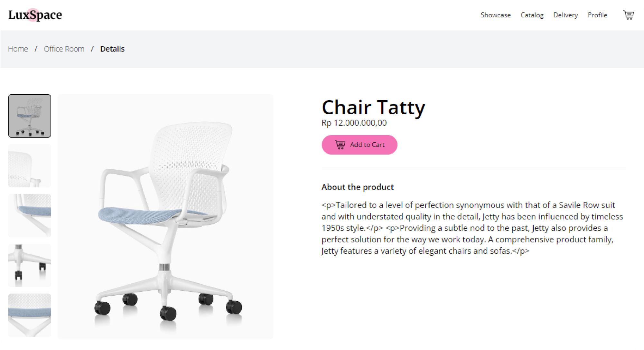Click the Rp 12.000.000,00 price
The image size is (644, 350).
point(354,123)
